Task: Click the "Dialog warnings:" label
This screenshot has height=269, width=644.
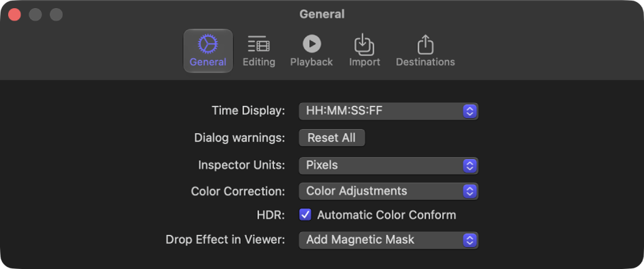Action: (x=239, y=138)
